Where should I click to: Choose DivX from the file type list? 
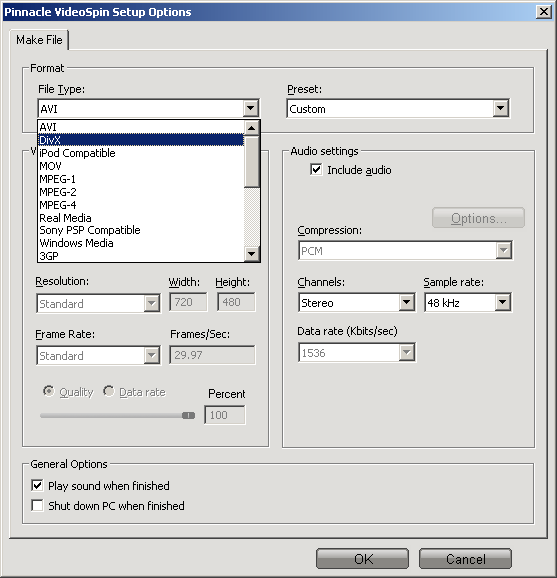point(141,140)
